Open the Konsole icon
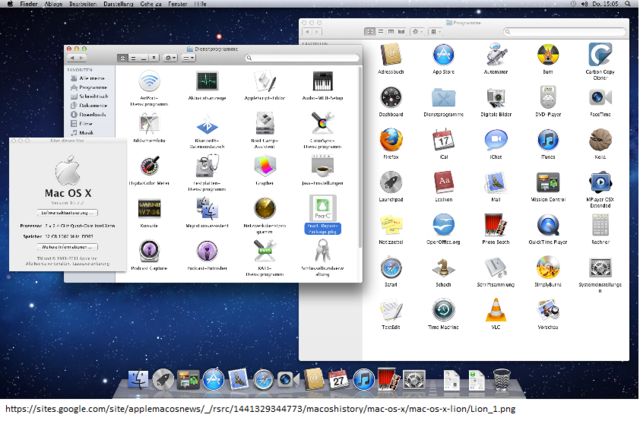 149,209
